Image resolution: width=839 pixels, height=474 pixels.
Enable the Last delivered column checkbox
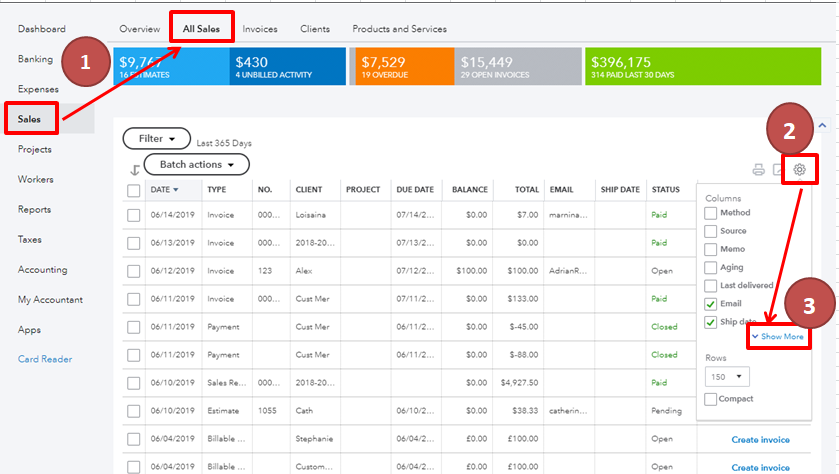click(711, 286)
